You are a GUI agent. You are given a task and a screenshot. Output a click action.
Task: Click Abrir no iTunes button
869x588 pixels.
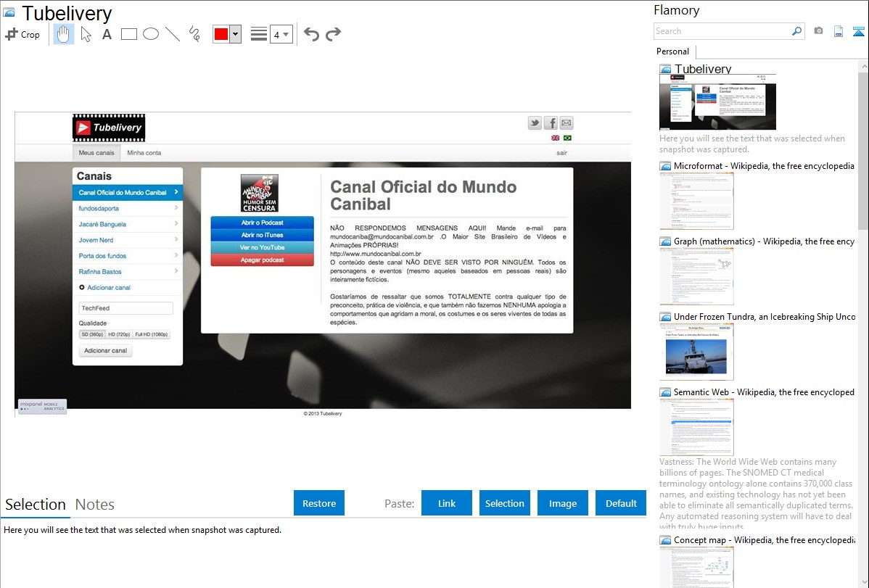tap(262, 235)
